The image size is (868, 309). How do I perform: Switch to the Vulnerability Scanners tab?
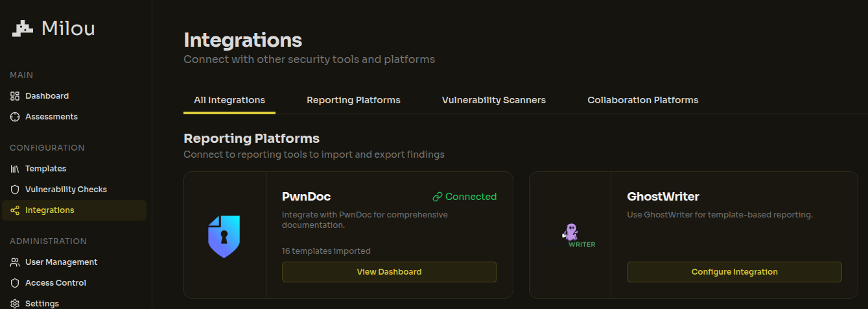click(493, 100)
